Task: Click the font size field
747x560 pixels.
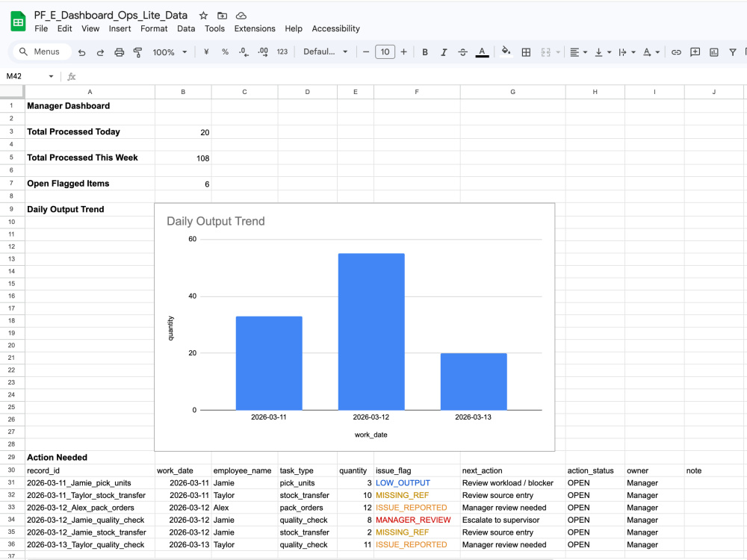Action: (x=385, y=52)
